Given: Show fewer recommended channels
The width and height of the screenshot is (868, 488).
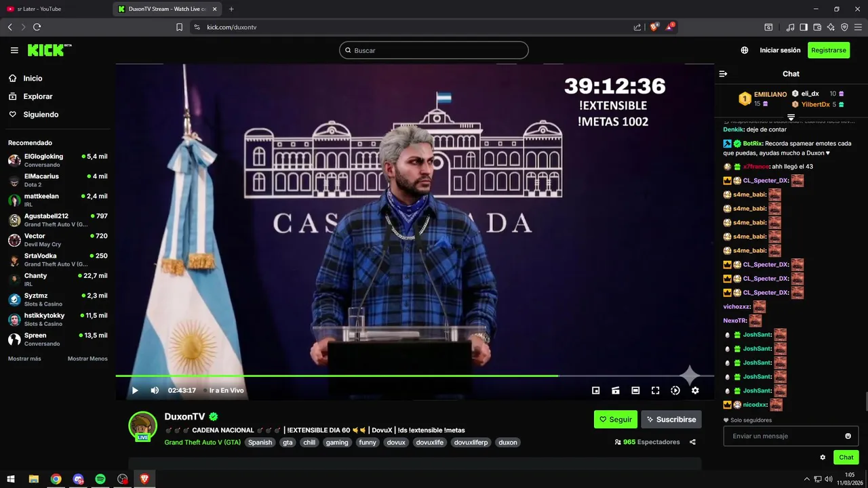Looking at the screenshot, I should tap(87, 359).
